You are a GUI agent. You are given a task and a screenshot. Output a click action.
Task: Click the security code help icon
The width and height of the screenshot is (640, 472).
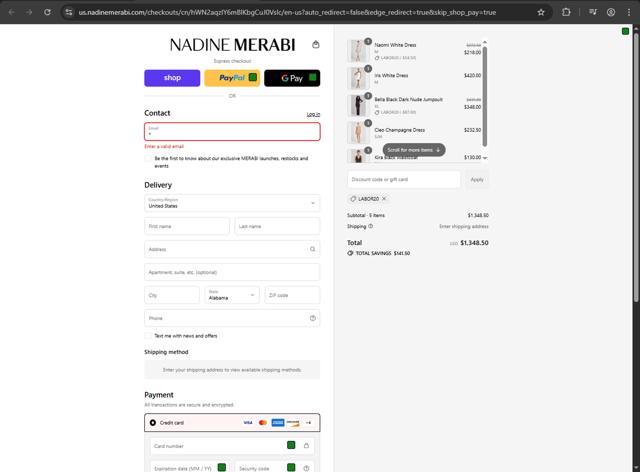coord(306,468)
